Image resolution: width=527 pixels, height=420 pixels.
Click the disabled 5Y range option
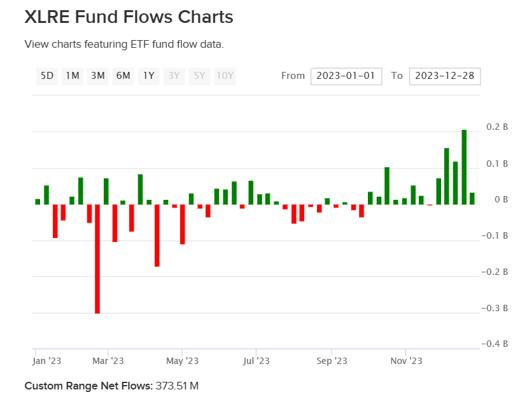199,76
